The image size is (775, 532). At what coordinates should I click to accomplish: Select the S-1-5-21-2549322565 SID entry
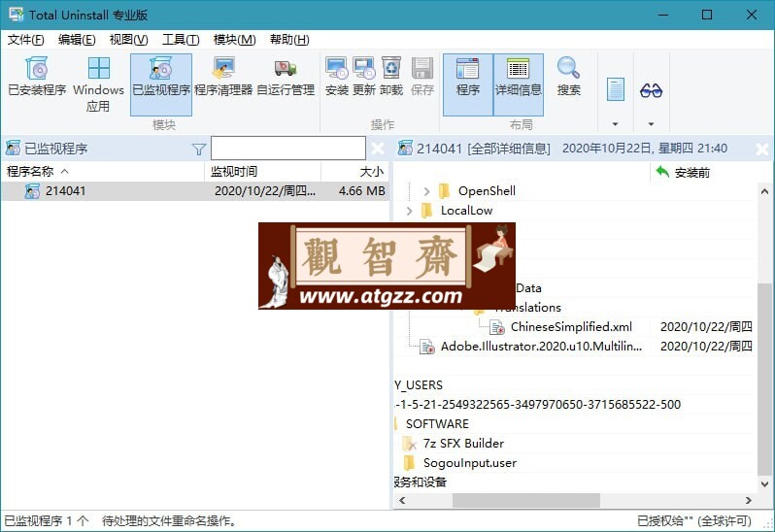538,405
